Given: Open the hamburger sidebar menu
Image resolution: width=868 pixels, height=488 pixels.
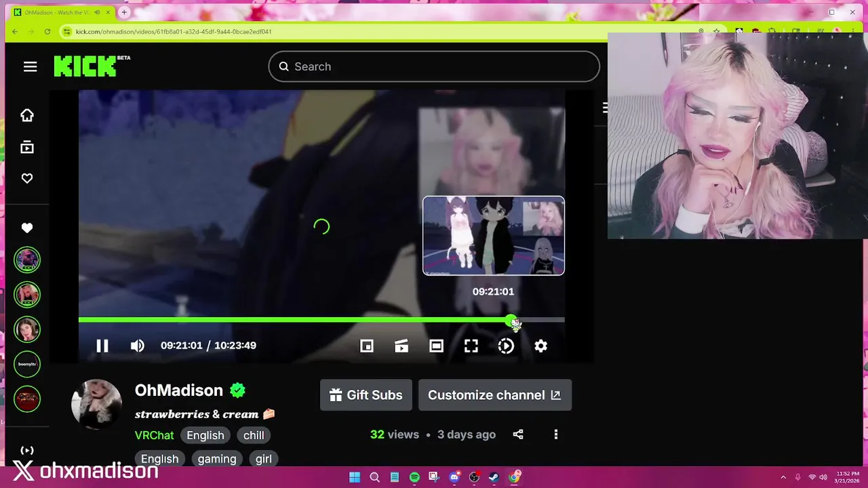Looking at the screenshot, I should click(x=30, y=66).
